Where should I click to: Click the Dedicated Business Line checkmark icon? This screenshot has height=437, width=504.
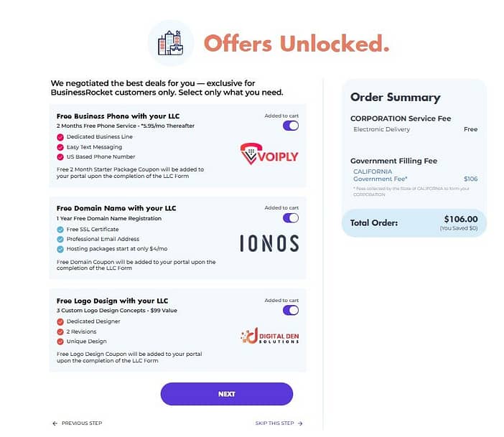tap(60, 137)
